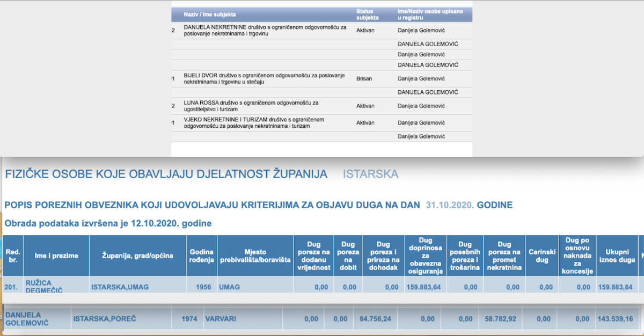Click the 'Obrada podataka izvršena je 12.10.2020.' line
The width and height of the screenshot is (644, 336).
click(108, 223)
